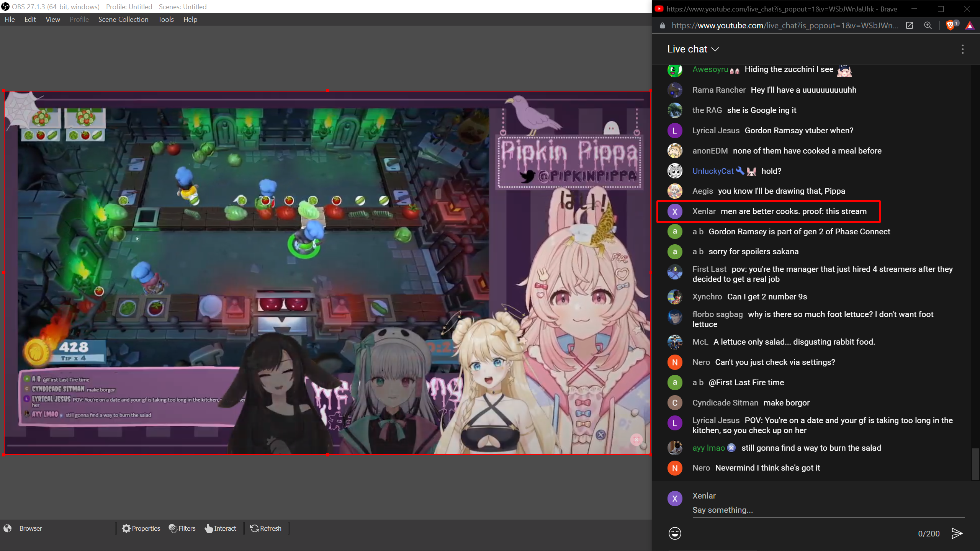980x551 pixels.
Task: Click Xynchro's avatar
Action: (x=675, y=297)
